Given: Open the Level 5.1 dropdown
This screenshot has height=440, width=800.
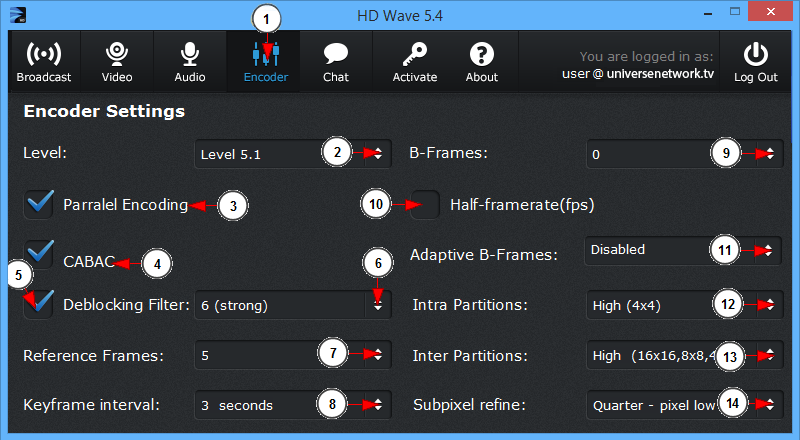Looking at the screenshot, I should point(293,154).
